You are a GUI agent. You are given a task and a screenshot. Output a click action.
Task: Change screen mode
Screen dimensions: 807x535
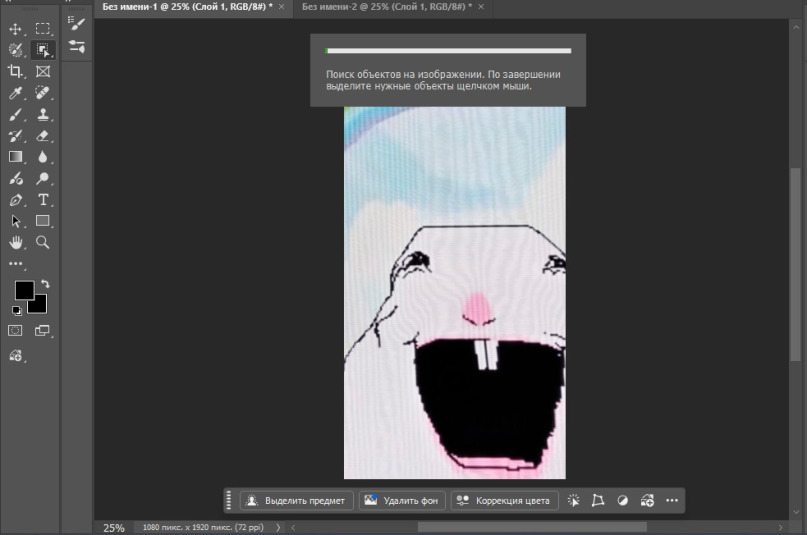tap(42, 331)
